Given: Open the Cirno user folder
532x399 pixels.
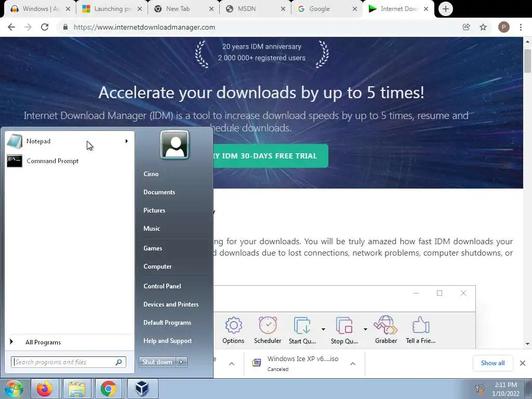Looking at the screenshot, I should (x=151, y=174).
